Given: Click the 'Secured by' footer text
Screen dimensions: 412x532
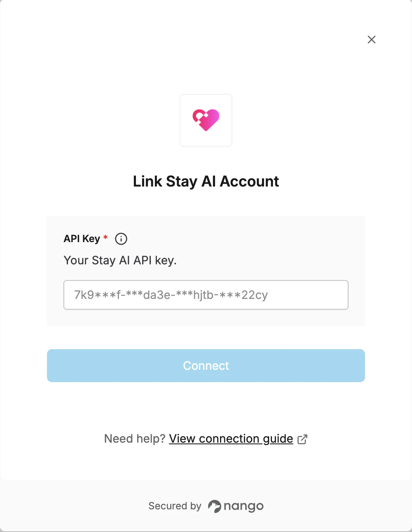Looking at the screenshot, I should pyautogui.click(x=175, y=506).
